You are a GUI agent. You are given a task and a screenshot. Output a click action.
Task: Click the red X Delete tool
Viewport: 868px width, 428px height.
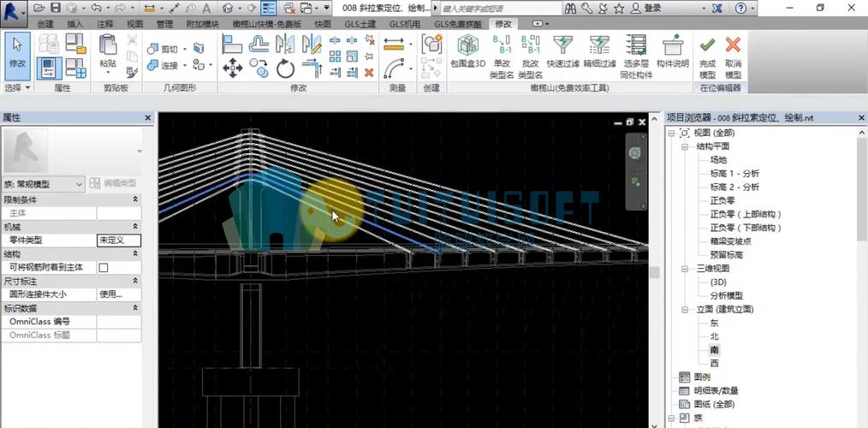[x=369, y=73]
